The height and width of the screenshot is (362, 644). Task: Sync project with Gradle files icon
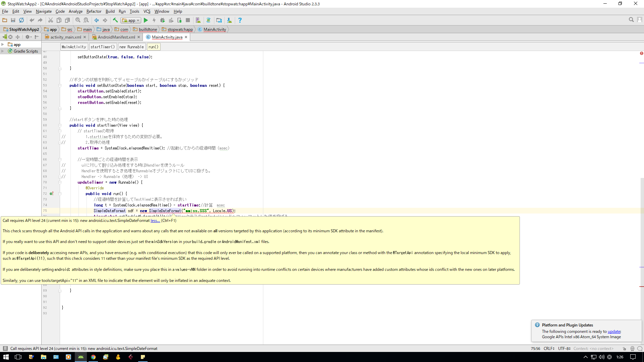(x=208, y=20)
